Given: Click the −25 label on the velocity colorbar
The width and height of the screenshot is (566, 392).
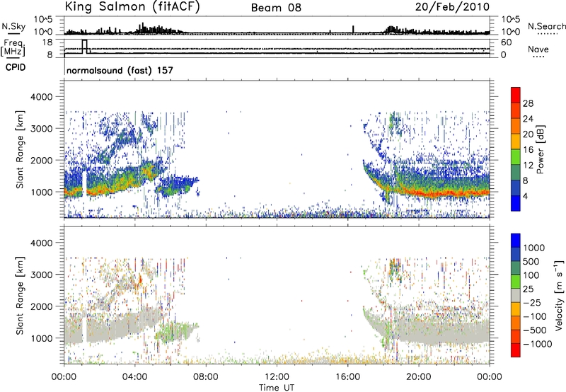Looking at the screenshot, I should 533,302.
